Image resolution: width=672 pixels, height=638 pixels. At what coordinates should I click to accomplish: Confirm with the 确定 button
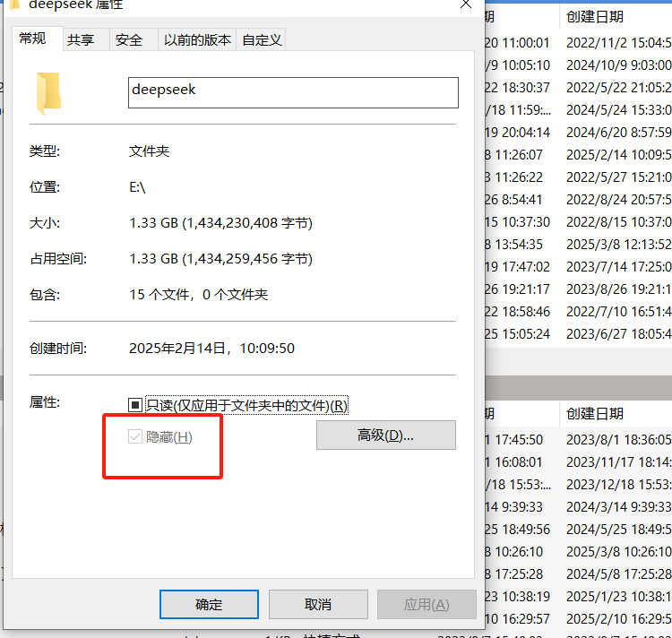(209, 604)
